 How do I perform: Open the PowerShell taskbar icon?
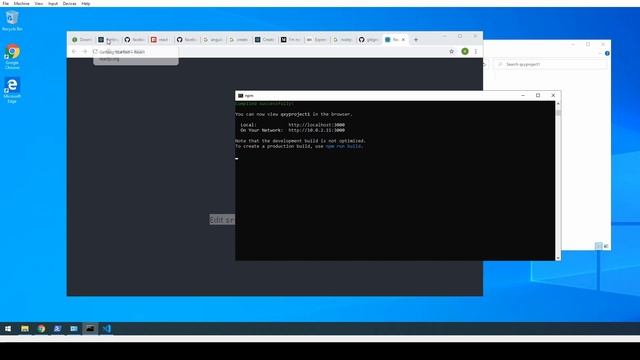58,329
